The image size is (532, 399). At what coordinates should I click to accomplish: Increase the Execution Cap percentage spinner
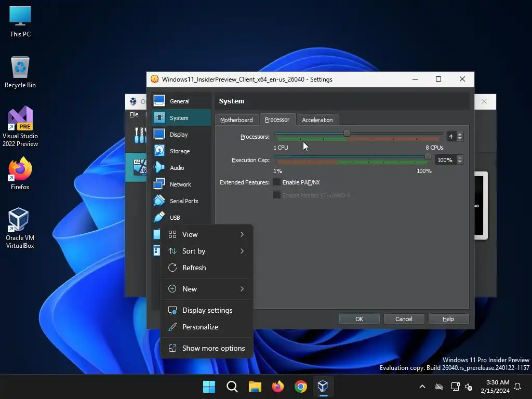click(460, 157)
